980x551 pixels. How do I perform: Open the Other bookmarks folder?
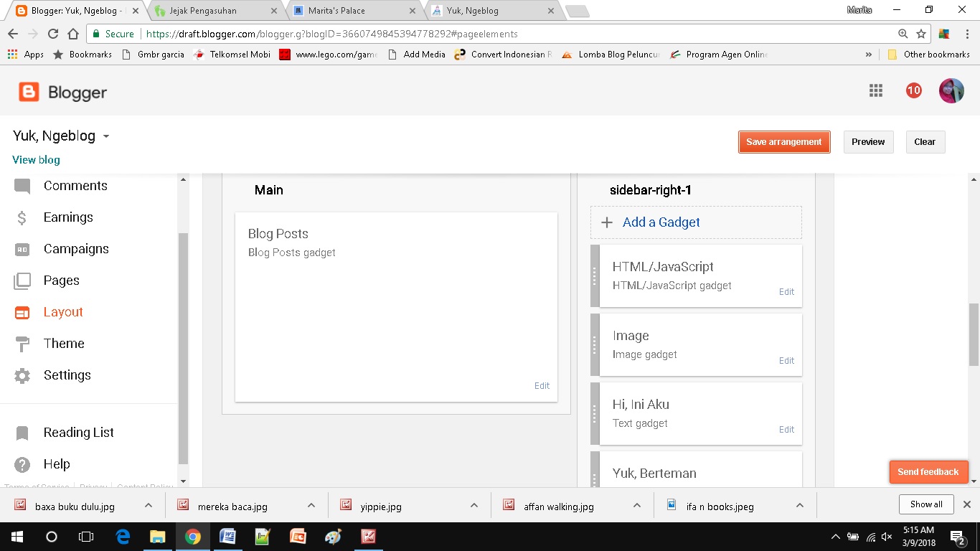coord(929,55)
